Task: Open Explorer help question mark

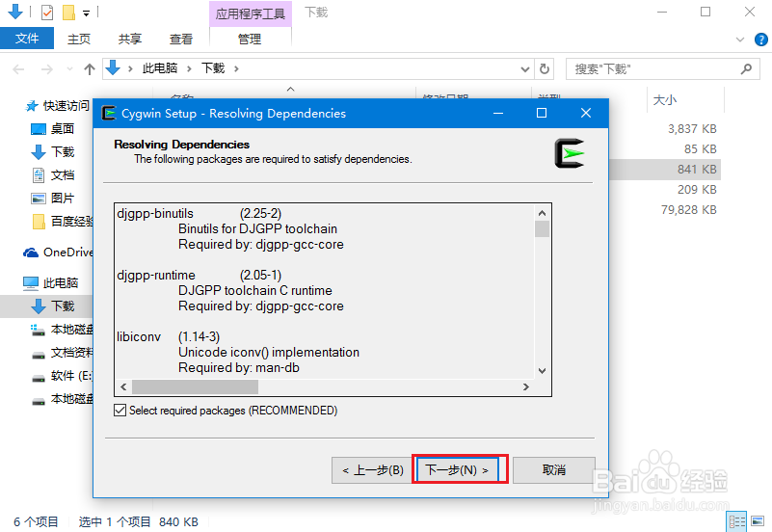Action: [761, 40]
